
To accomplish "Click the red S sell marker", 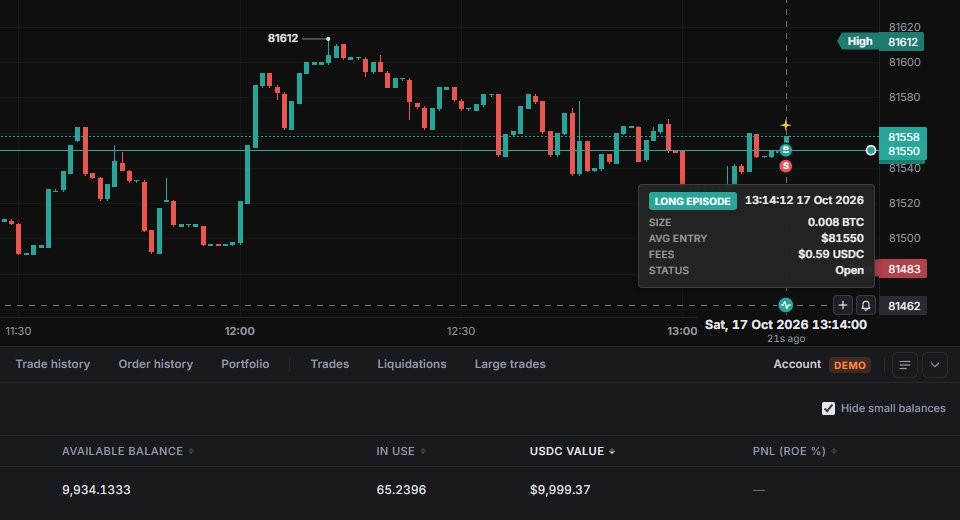I will point(786,166).
